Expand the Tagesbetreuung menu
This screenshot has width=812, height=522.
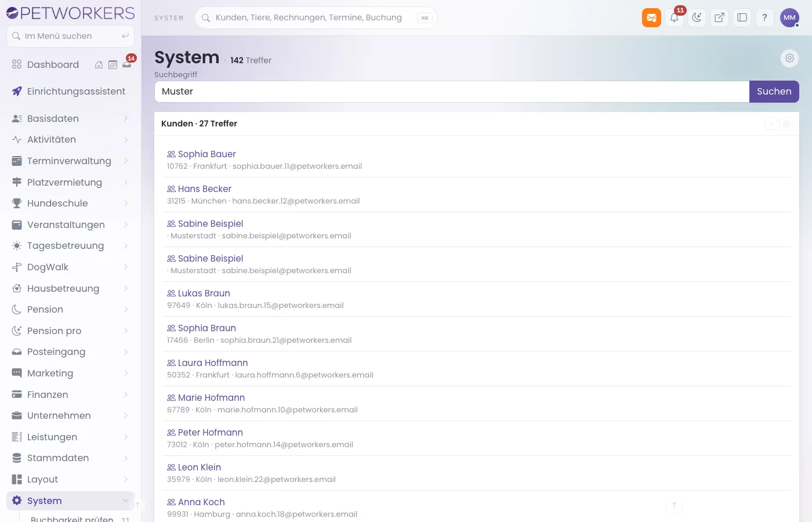click(x=70, y=245)
